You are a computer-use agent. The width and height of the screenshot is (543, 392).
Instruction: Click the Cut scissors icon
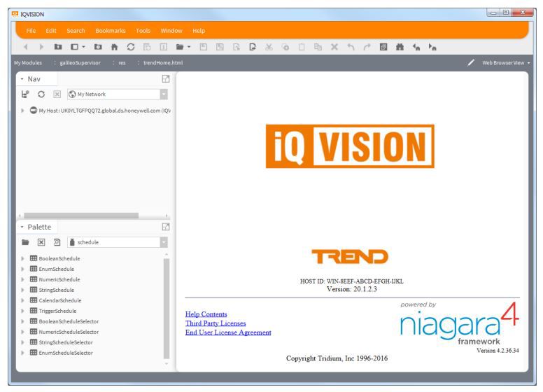pyautogui.click(x=269, y=47)
